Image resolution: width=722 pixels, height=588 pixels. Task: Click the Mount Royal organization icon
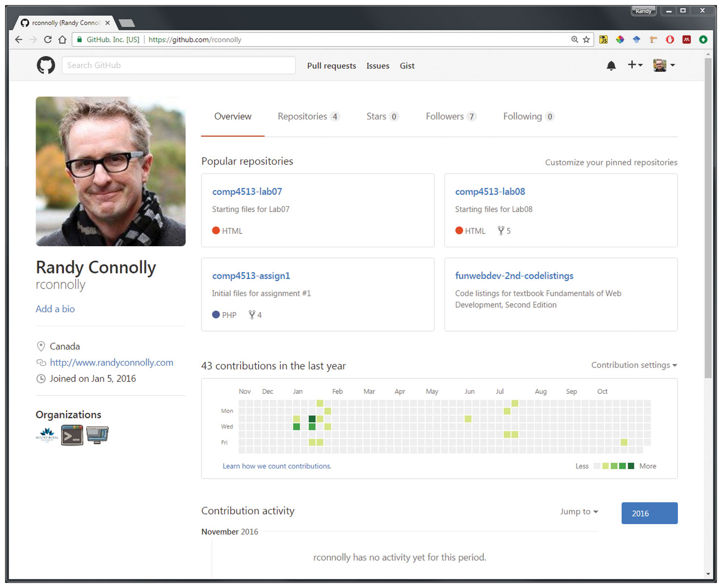(x=47, y=434)
